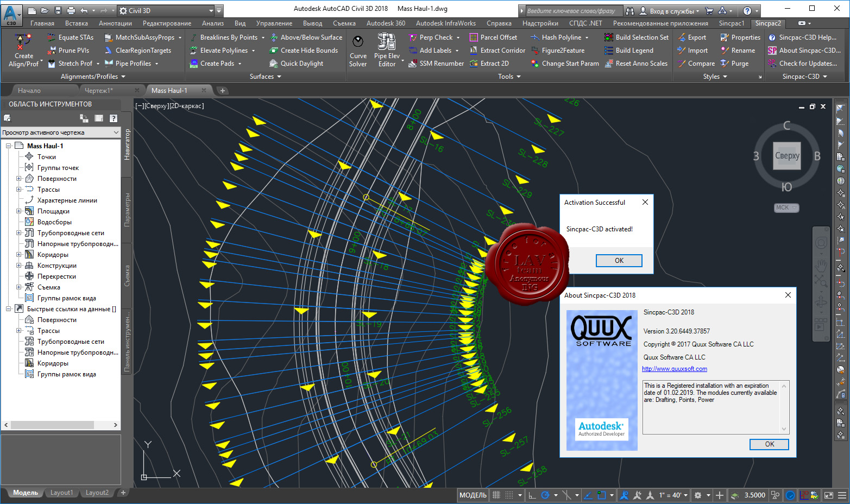Image resolution: width=850 pixels, height=504 pixels.
Task: Expand the Alignments/Profiles panel
Action: tap(93, 77)
